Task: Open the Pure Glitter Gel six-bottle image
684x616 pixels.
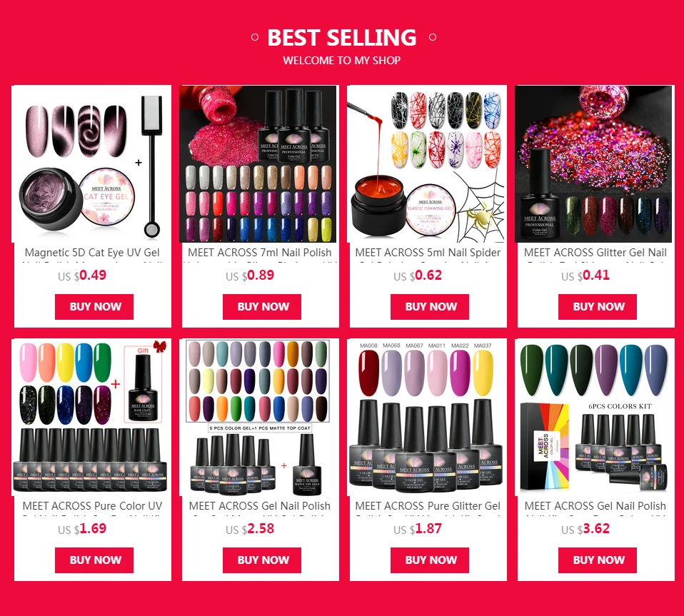Action: click(426, 417)
